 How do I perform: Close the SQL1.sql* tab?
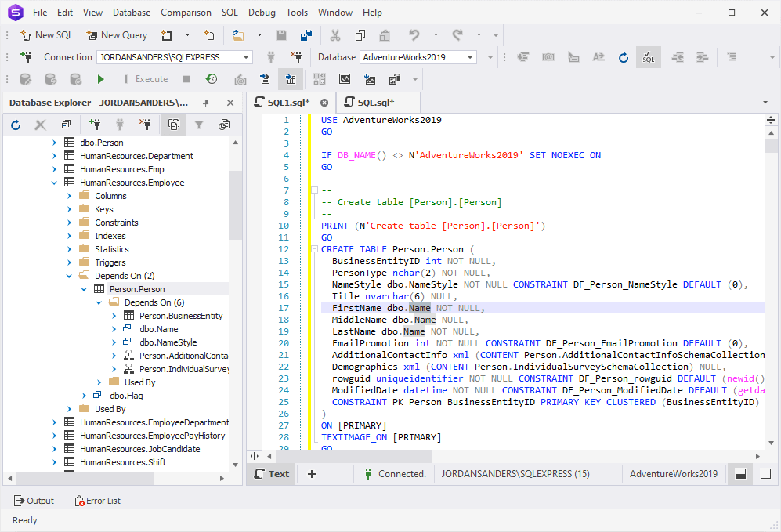pos(324,103)
